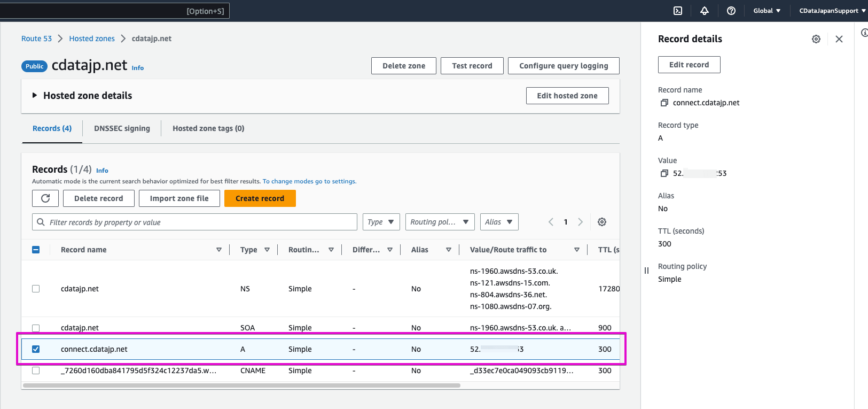This screenshot has height=409, width=868.
Task: Sort by Differentiator column arrow
Action: point(390,250)
